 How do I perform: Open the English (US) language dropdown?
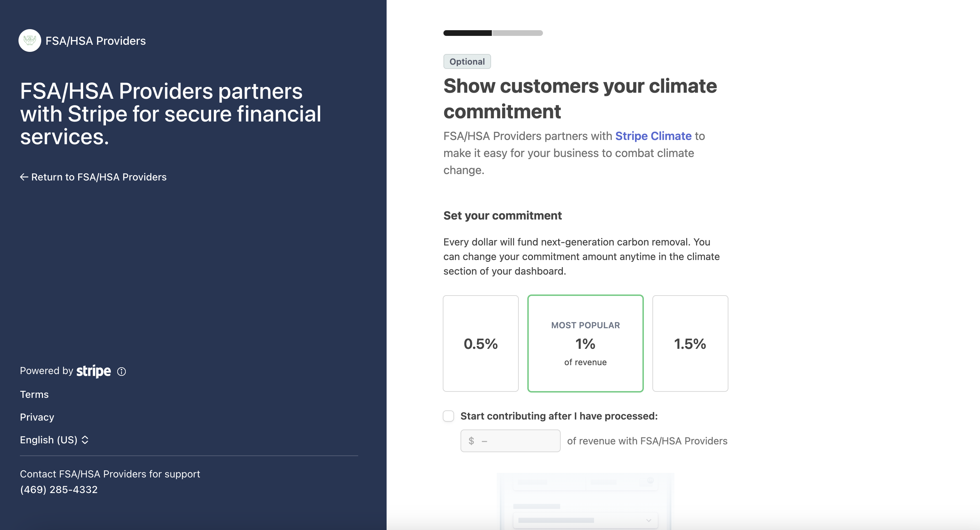pos(54,440)
